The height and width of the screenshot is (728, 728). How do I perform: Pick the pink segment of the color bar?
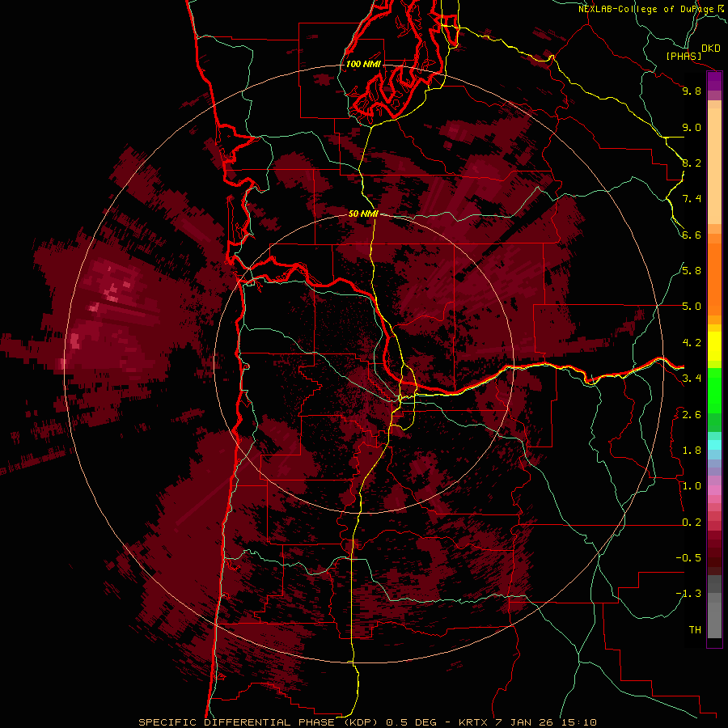point(714,490)
